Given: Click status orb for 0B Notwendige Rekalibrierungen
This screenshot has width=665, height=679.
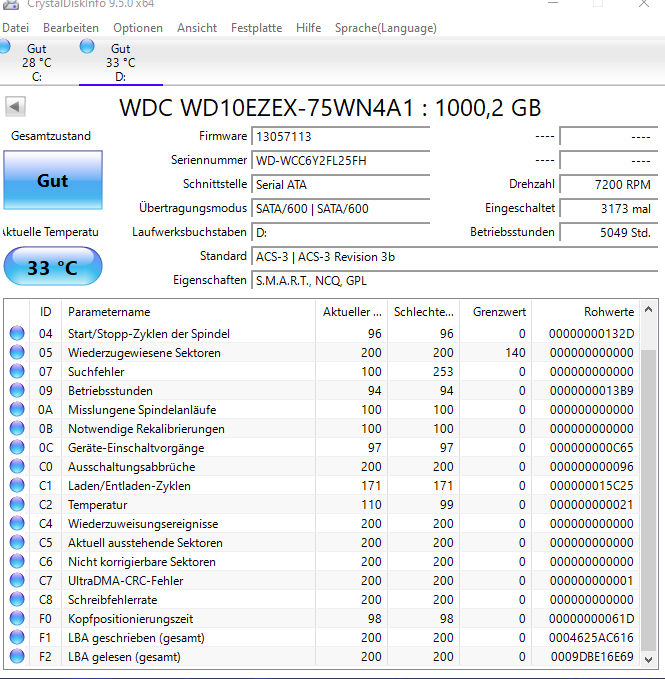Looking at the screenshot, I should (x=17, y=429).
